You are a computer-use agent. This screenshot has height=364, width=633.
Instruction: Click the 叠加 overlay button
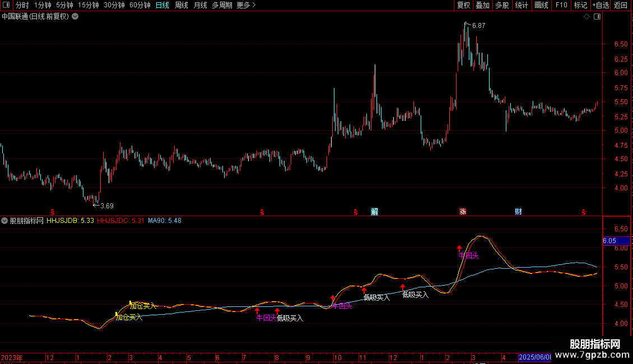482,5
